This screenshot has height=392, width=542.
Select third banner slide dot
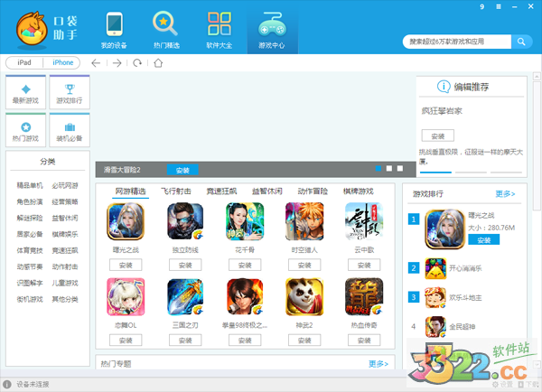400,168
